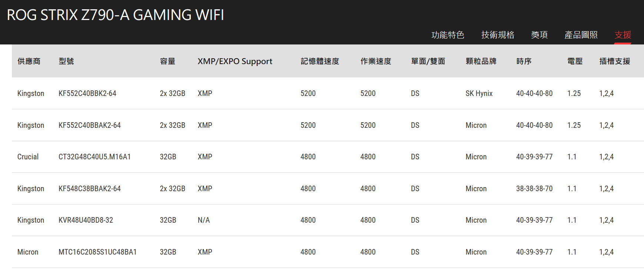Select the 支援 tab
The image size is (644, 269).
(623, 35)
